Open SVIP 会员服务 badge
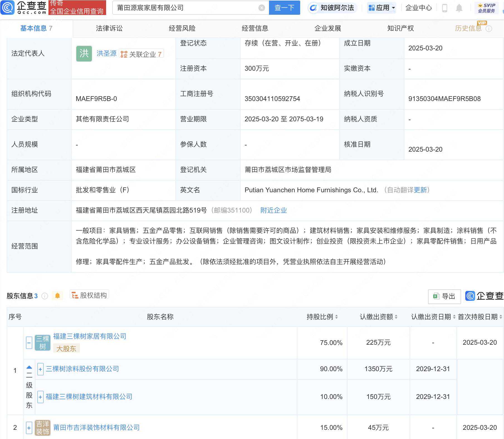This screenshot has height=439, width=504. tap(487, 8)
